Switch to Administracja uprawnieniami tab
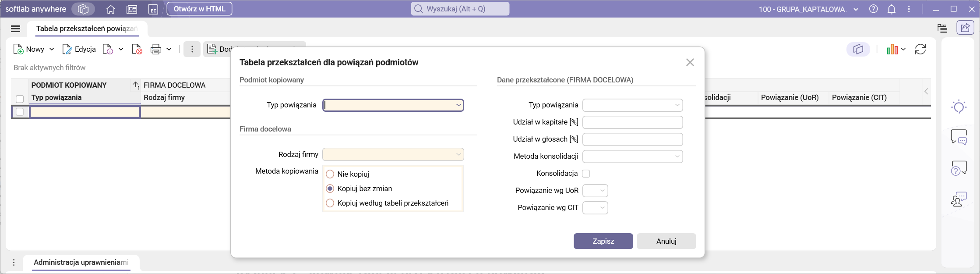The image size is (980, 274). (81, 262)
